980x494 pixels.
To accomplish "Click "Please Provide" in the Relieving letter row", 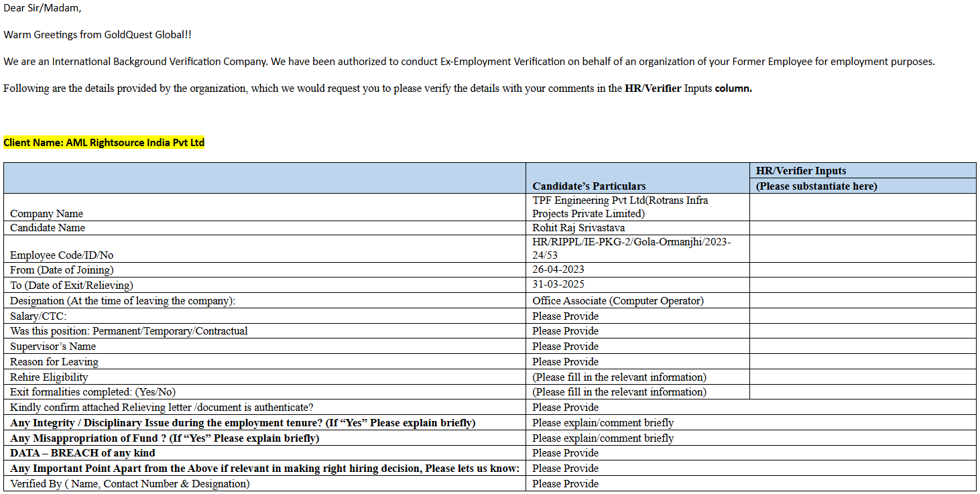I will click(x=566, y=408).
